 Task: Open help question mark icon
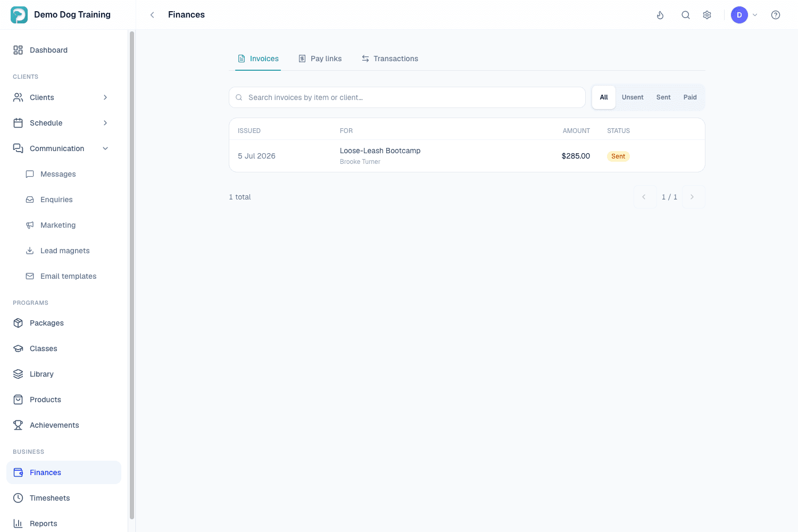pyautogui.click(x=776, y=15)
